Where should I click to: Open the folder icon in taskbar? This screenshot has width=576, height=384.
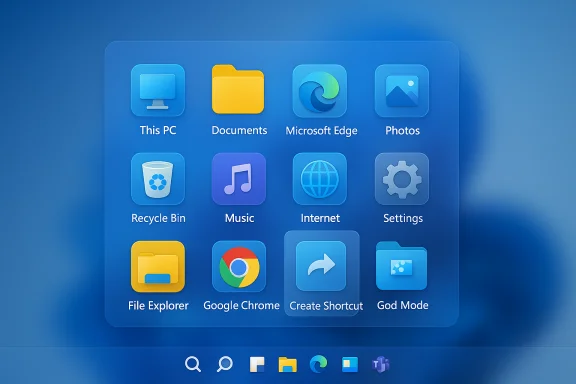pyautogui.click(x=288, y=365)
